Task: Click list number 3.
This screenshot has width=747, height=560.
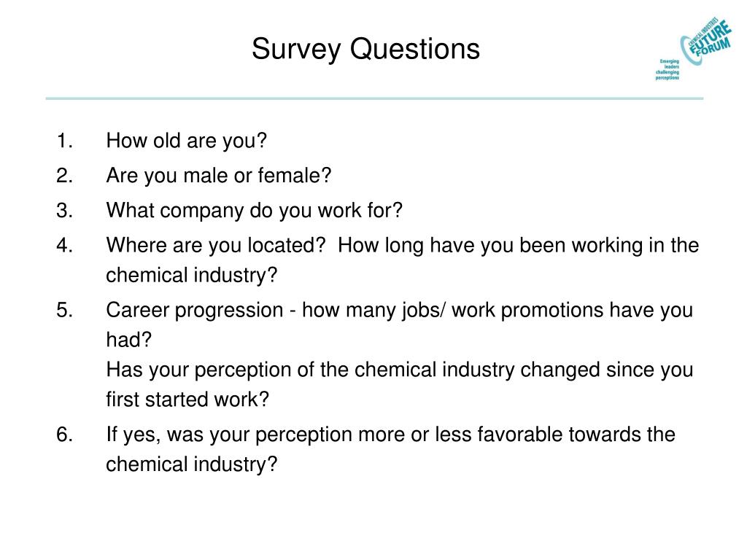Action: [64, 211]
